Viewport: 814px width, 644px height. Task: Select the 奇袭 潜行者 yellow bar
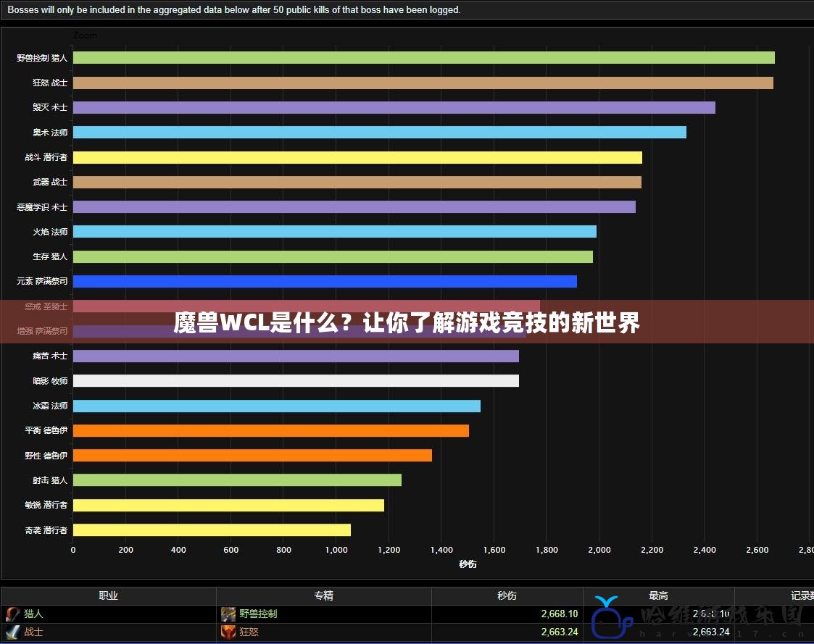pyautogui.click(x=212, y=530)
